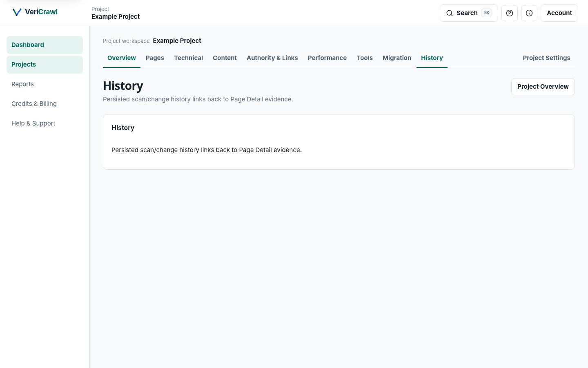This screenshot has width=588, height=368.
Task: Open the Account menu
Action: (559, 13)
